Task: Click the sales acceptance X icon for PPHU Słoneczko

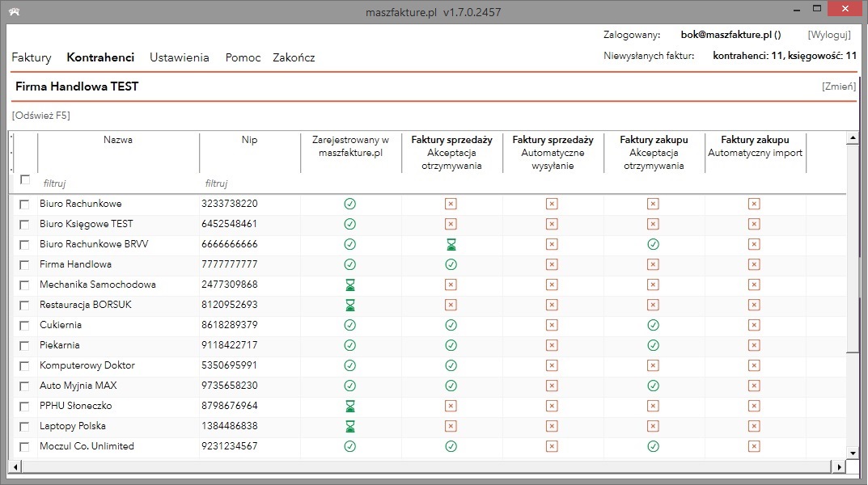Action: [x=451, y=406]
